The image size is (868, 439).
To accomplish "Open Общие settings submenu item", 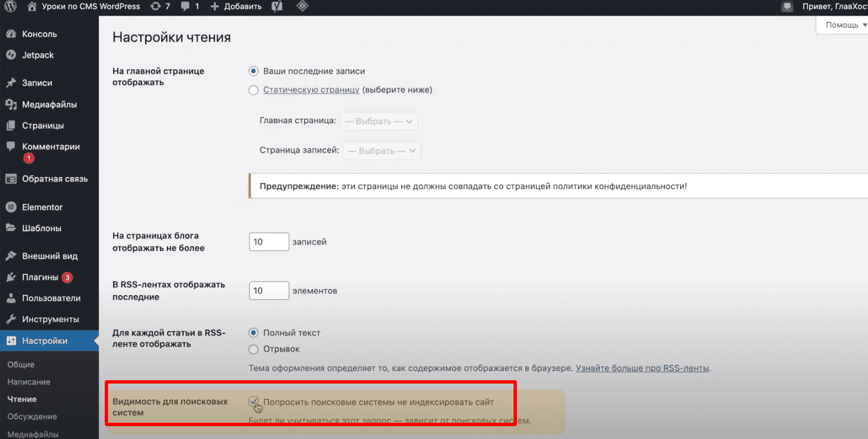I will pos(21,365).
